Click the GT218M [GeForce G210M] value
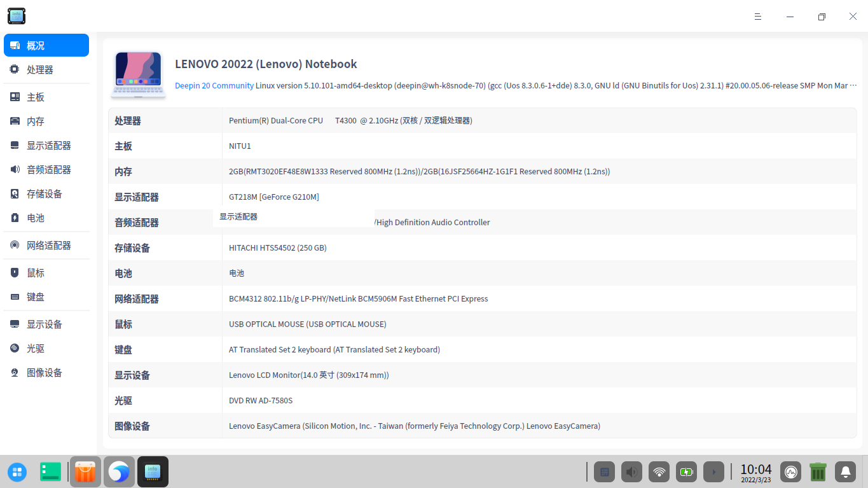This screenshot has height=488, width=868. click(274, 197)
